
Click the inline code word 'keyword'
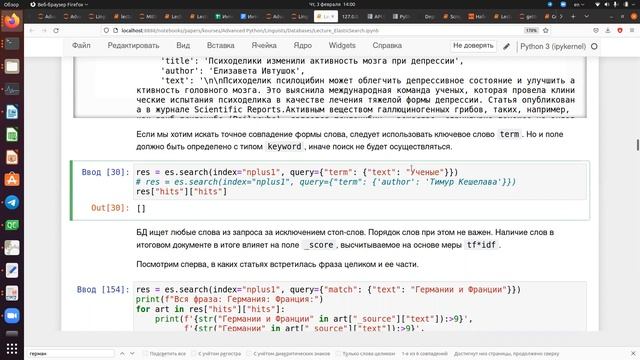pyautogui.click(x=284, y=147)
